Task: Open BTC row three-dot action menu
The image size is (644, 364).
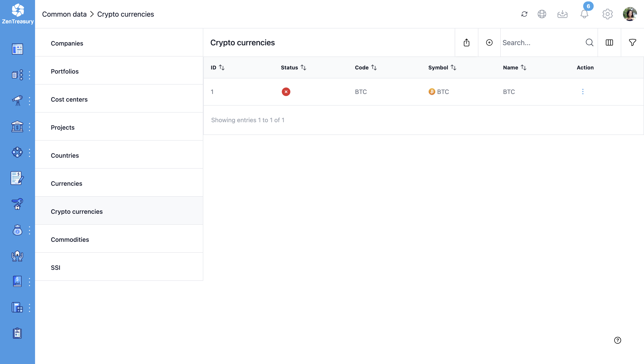Action: [583, 92]
